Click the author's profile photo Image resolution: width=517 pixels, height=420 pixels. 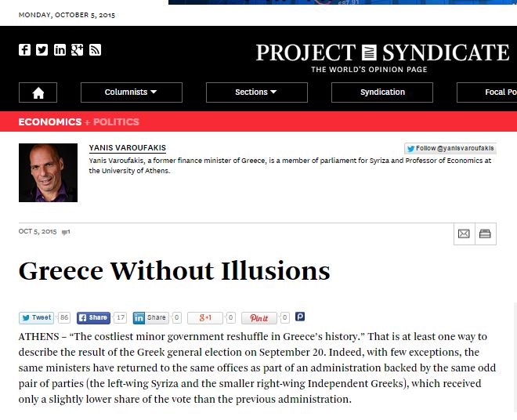click(48, 172)
